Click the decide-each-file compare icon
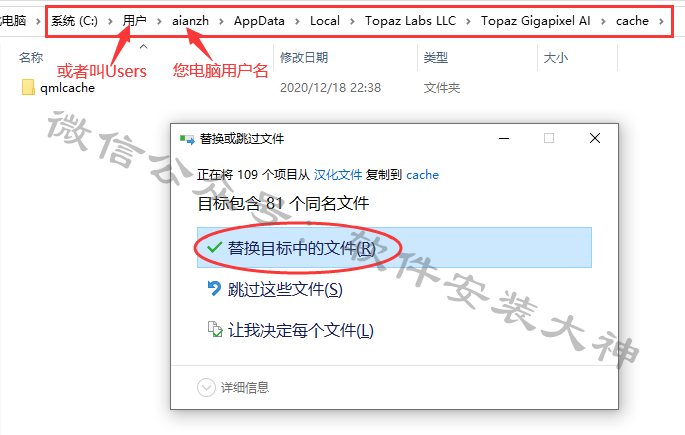This screenshot has width=685, height=435. [214, 329]
